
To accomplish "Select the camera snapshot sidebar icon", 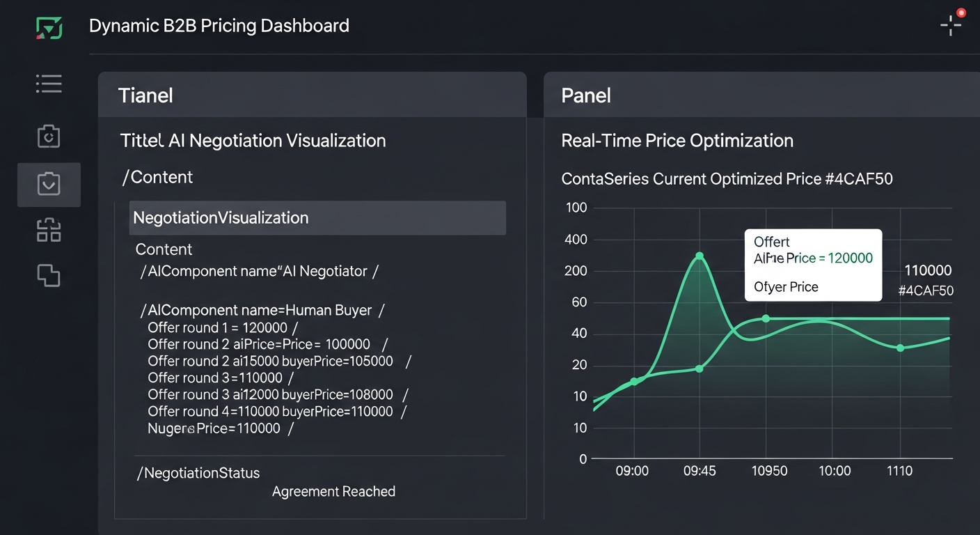I will coord(49,137).
